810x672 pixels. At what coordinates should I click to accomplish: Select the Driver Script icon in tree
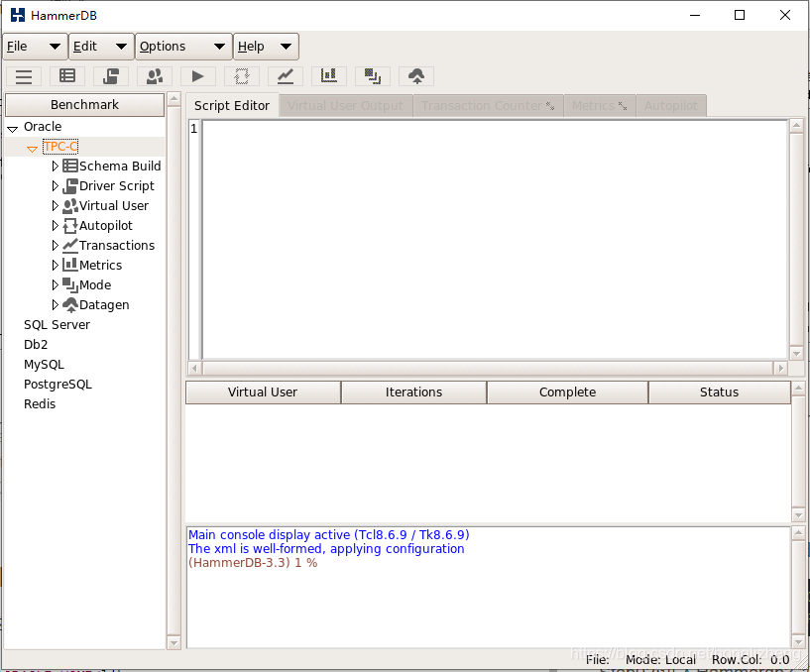(x=69, y=186)
